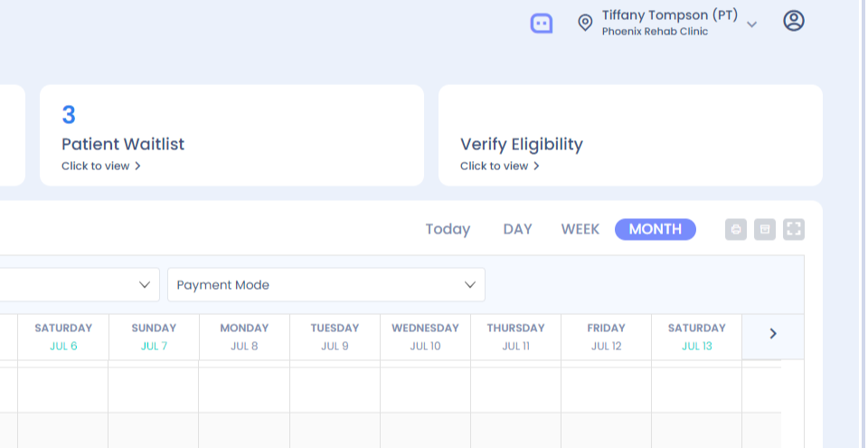This screenshot has width=868, height=448.
Task: Open the chat assistant icon
Action: click(542, 24)
